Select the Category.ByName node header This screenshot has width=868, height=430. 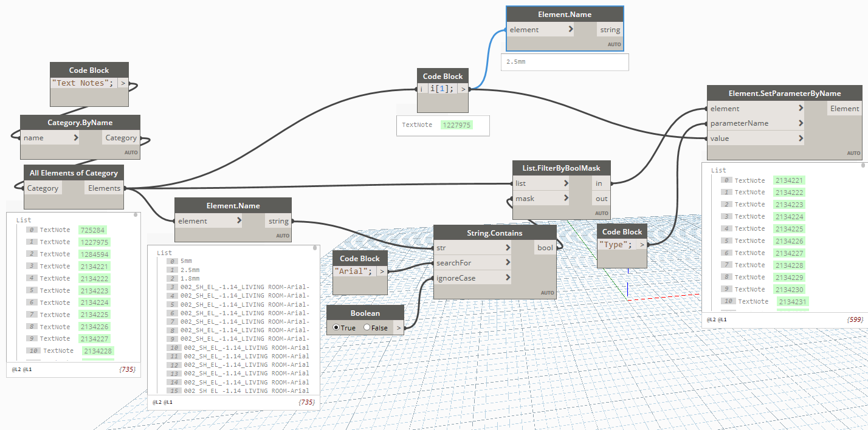pos(80,122)
